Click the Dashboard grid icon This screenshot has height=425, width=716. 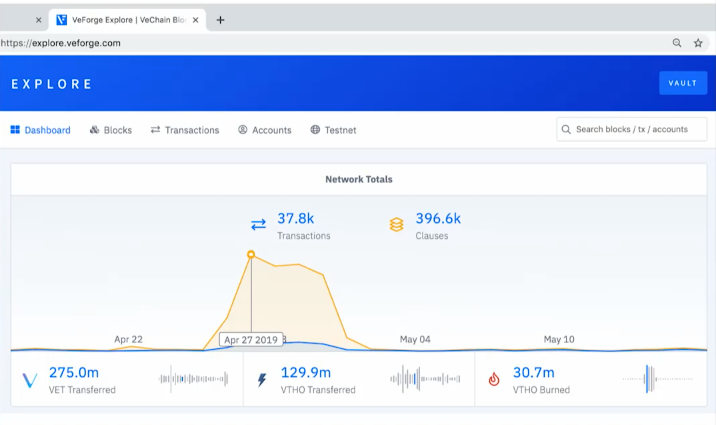point(15,130)
